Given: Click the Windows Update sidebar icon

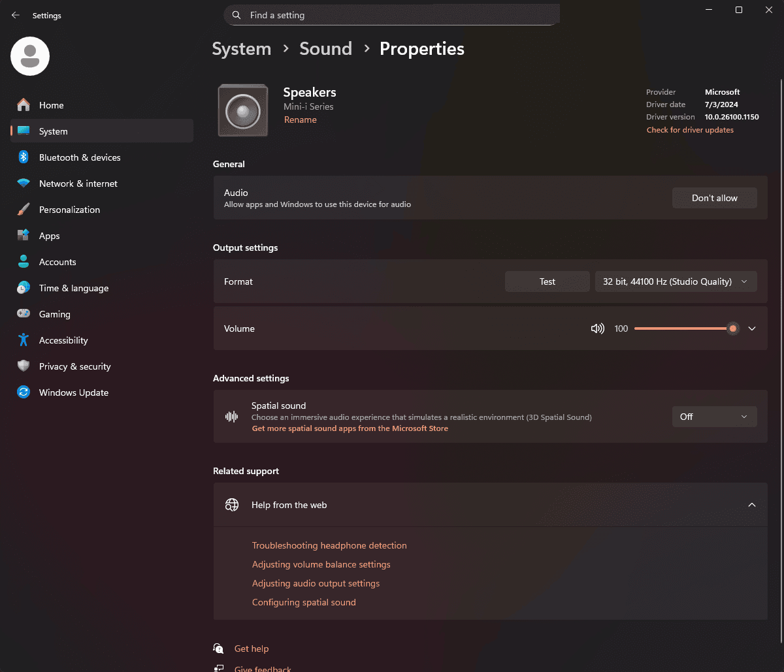Looking at the screenshot, I should coord(24,392).
